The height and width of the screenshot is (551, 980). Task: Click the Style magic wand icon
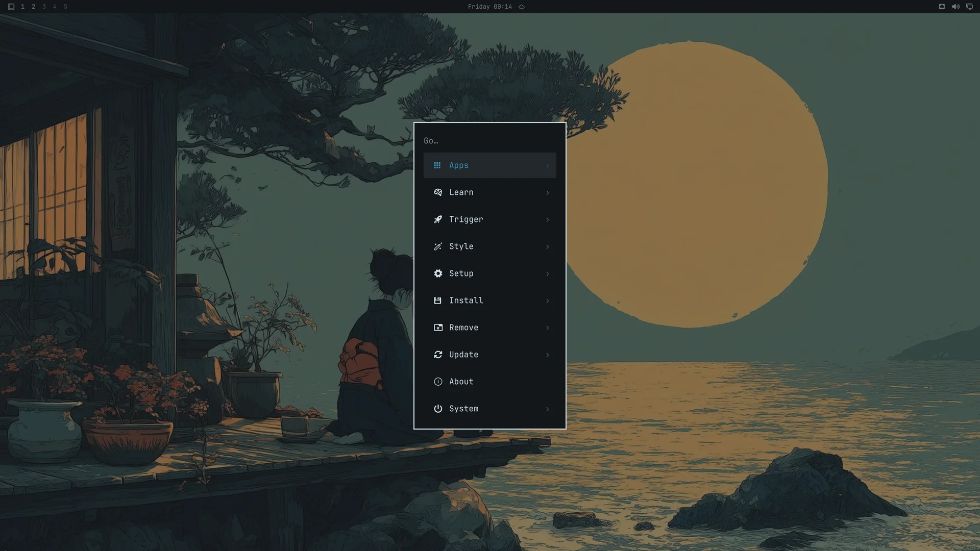(x=438, y=246)
